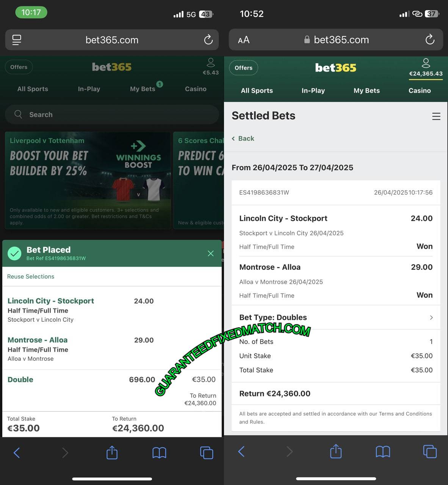Tap the Share icon in right toolbar
This screenshot has width=448, height=485.
click(x=336, y=451)
